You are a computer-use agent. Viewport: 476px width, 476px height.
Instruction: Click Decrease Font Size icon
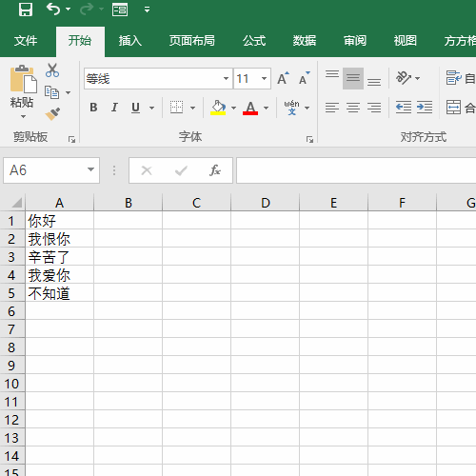(305, 78)
